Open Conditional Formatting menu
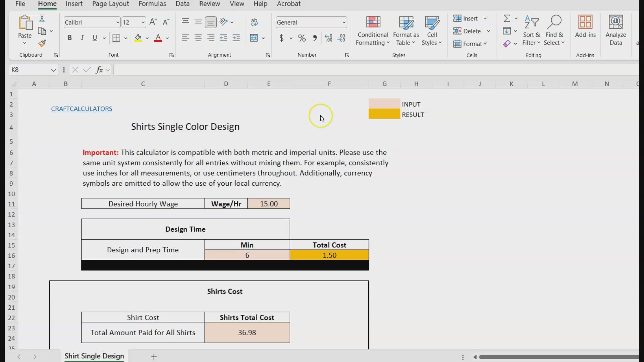The width and height of the screenshot is (644, 362). (373, 31)
